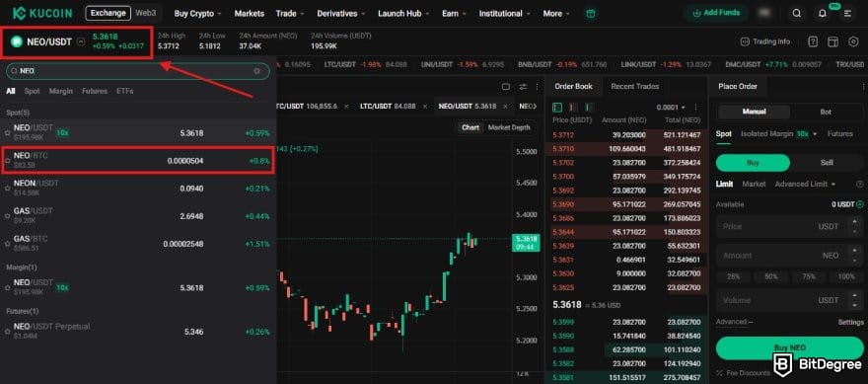This screenshot has height=384, width=868.
Task: Open chart layout switch icon
Action: (523, 87)
